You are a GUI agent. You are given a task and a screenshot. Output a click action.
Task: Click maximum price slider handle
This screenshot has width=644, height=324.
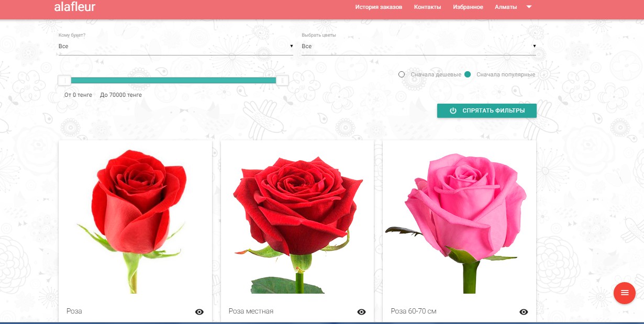pyautogui.click(x=282, y=80)
